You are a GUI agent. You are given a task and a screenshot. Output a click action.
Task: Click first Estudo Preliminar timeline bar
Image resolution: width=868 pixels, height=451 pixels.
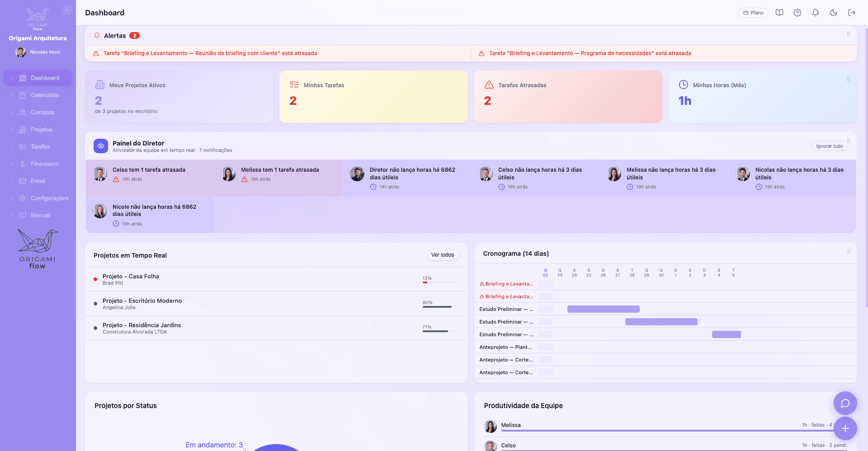[604, 309]
